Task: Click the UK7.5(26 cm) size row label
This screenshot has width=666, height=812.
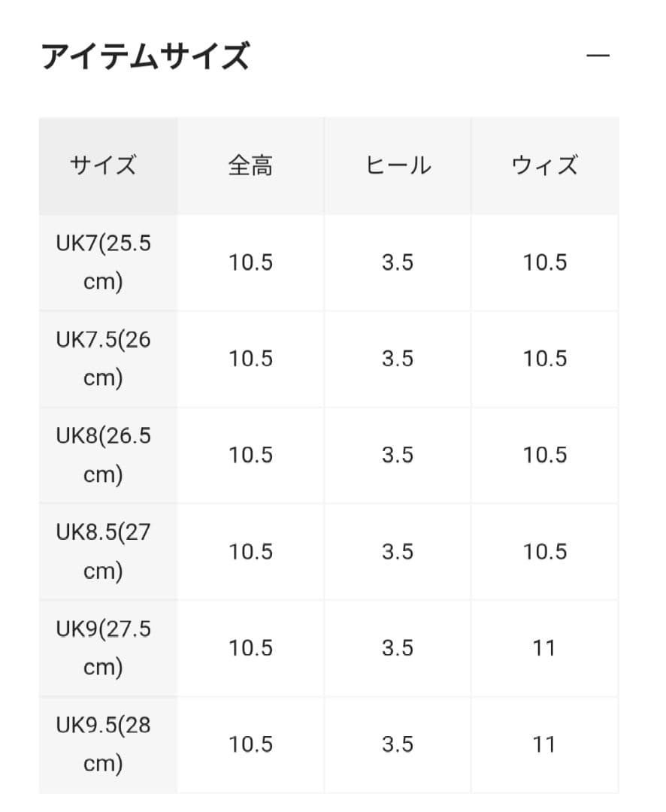Action: click(104, 359)
